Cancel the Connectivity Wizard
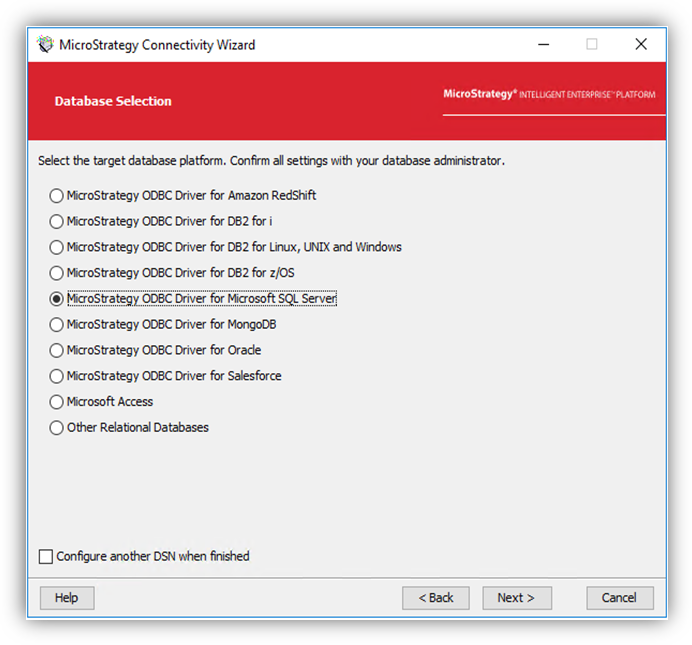This screenshot has height=645, width=692. coord(620,598)
